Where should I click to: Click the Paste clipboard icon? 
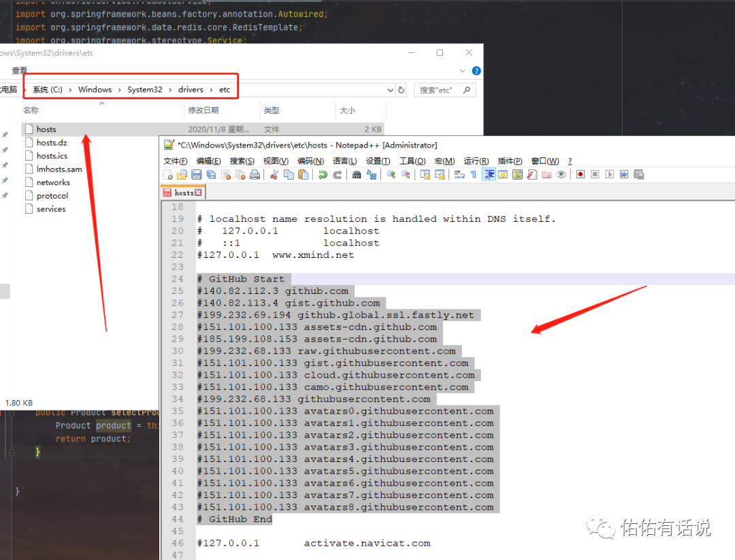click(x=304, y=175)
